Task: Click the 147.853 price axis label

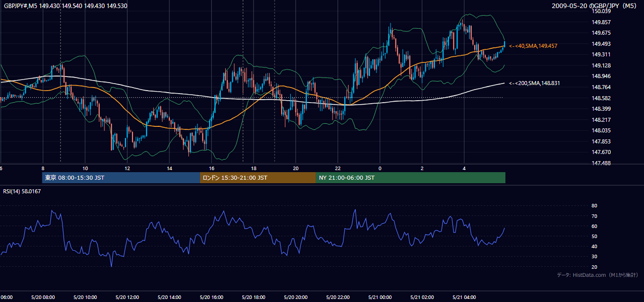Action: point(601,141)
